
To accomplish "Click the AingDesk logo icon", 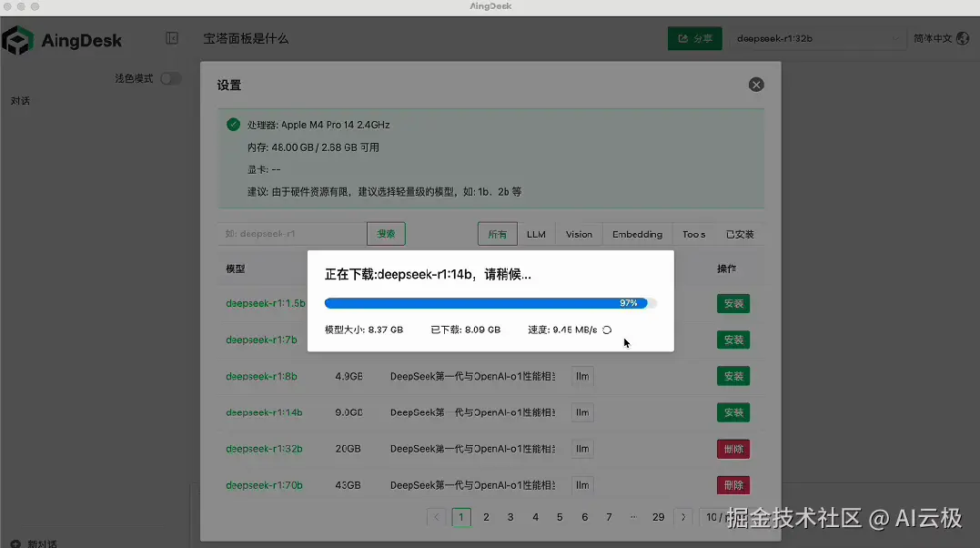I will 17,40.
